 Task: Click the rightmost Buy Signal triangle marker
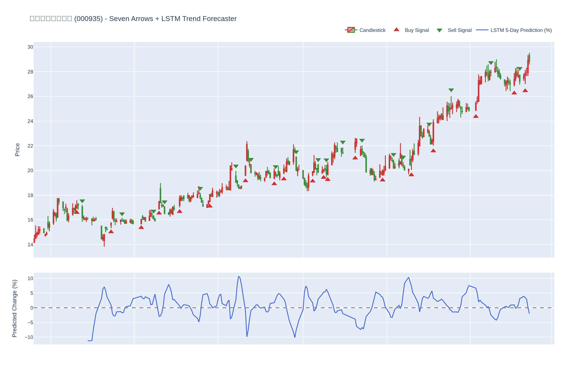tap(525, 91)
